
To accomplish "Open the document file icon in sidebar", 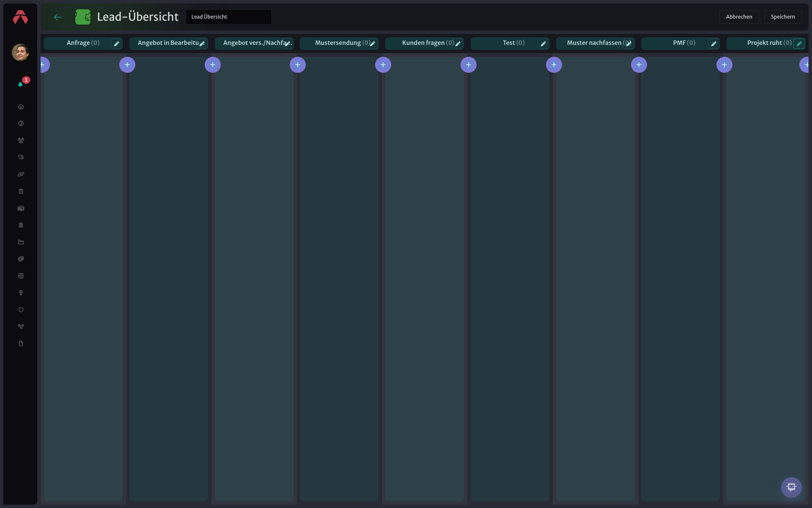I will tap(21, 344).
